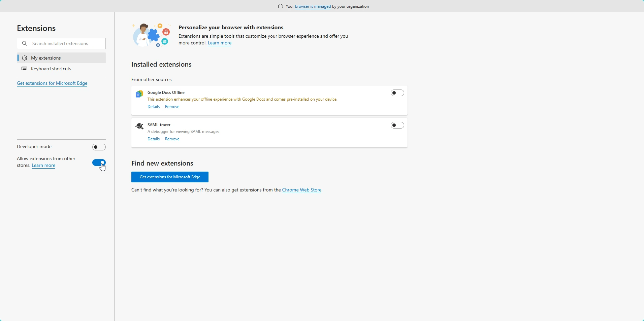Click the 'Find new extensions' heading

(x=162, y=164)
